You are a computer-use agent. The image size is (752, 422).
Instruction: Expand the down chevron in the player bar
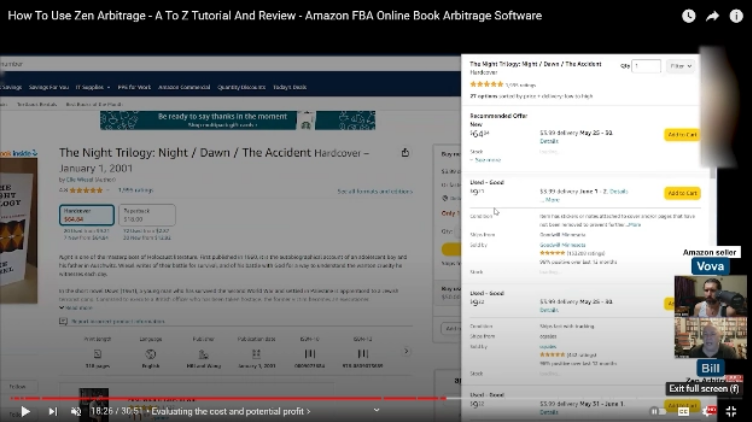click(376, 410)
